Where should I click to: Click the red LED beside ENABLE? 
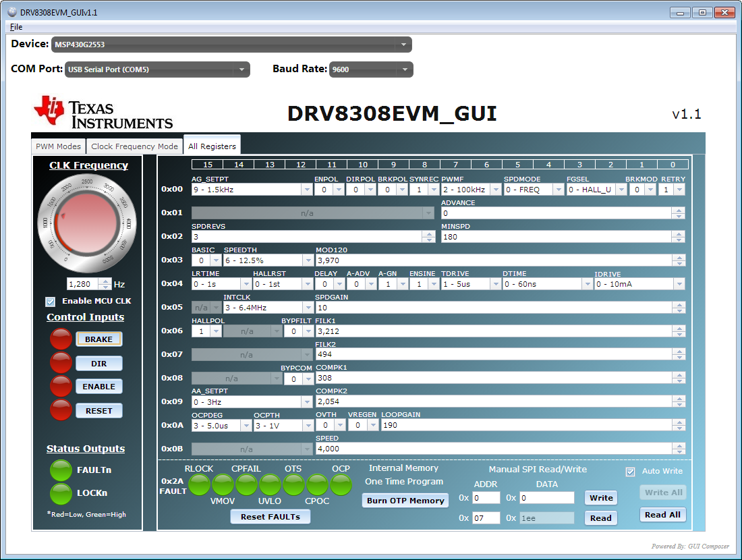[x=61, y=387]
